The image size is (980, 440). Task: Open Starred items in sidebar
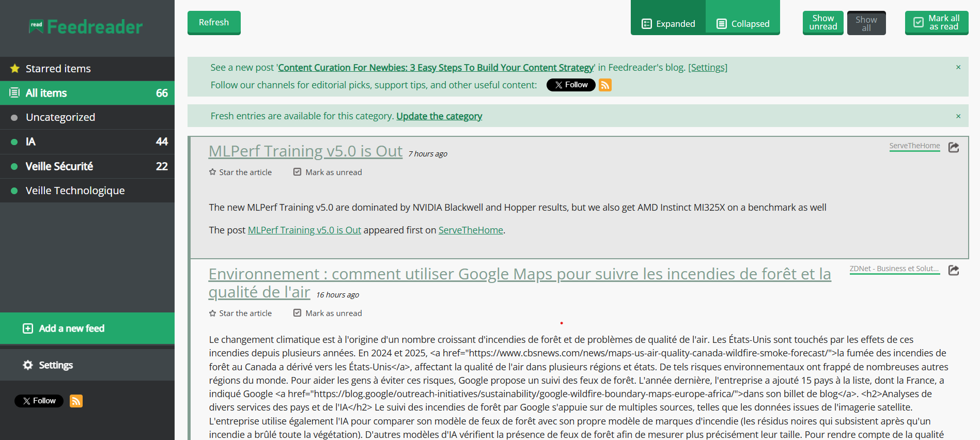pyautogui.click(x=58, y=69)
